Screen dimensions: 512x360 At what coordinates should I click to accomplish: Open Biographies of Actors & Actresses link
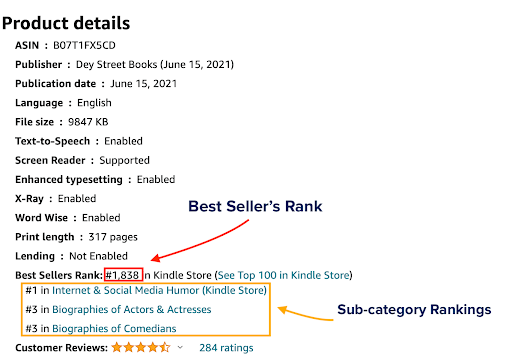tap(132, 309)
